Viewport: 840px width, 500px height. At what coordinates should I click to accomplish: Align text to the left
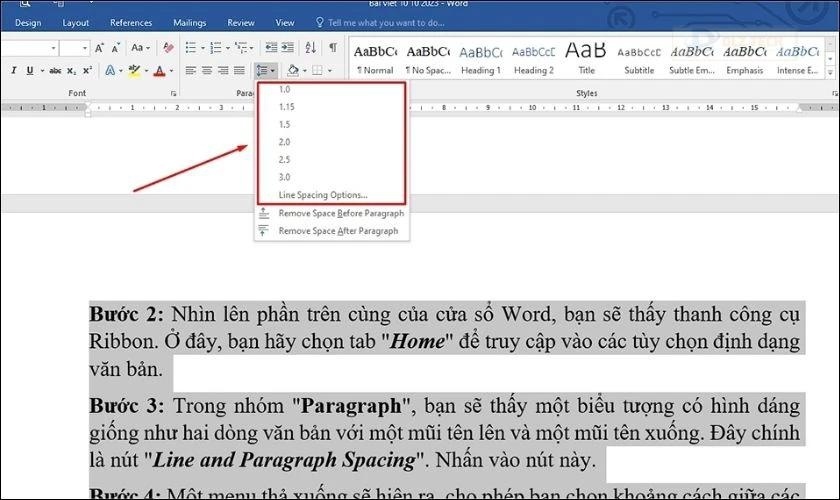(191, 70)
